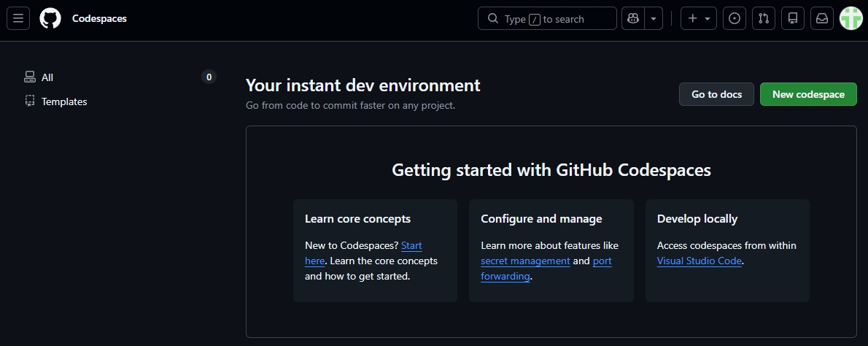The image size is (868, 346).
Task: Click the Codespaces header title
Action: pyautogui.click(x=99, y=18)
